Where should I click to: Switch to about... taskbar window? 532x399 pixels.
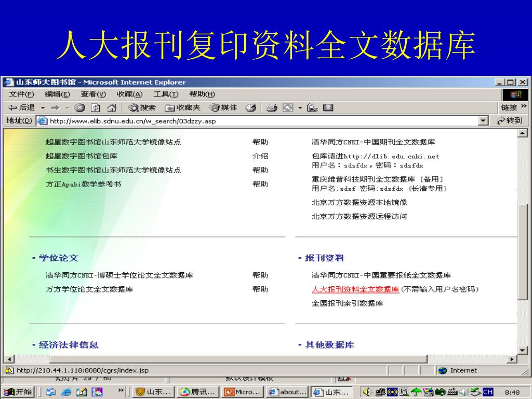pyautogui.click(x=287, y=392)
